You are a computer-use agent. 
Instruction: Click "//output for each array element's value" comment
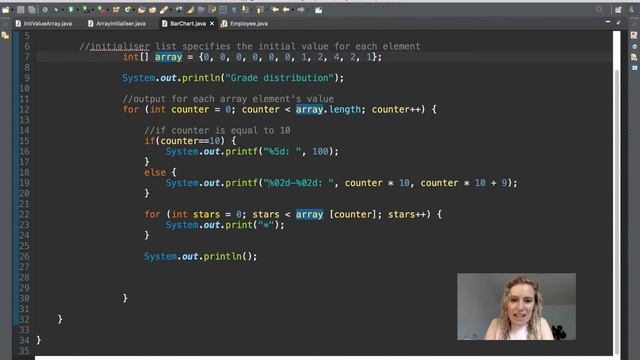[228, 99]
